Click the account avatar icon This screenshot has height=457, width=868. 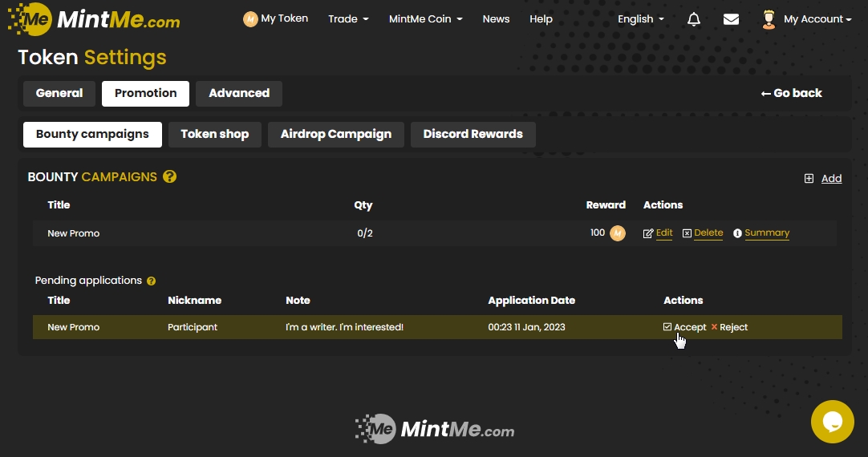pos(769,19)
